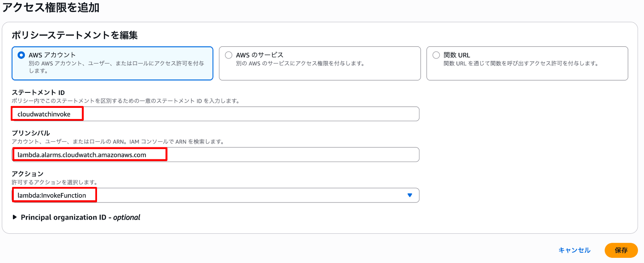The width and height of the screenshot is (644, 263).
Task: Click the アクセス権限を追加 page heading
Action: pos(51,7)
